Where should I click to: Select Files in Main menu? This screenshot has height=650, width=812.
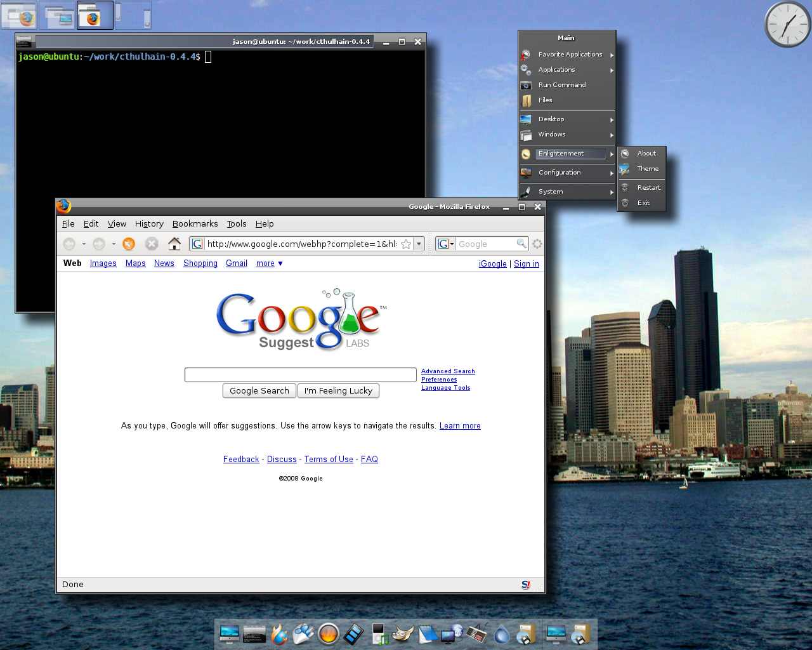567,100
